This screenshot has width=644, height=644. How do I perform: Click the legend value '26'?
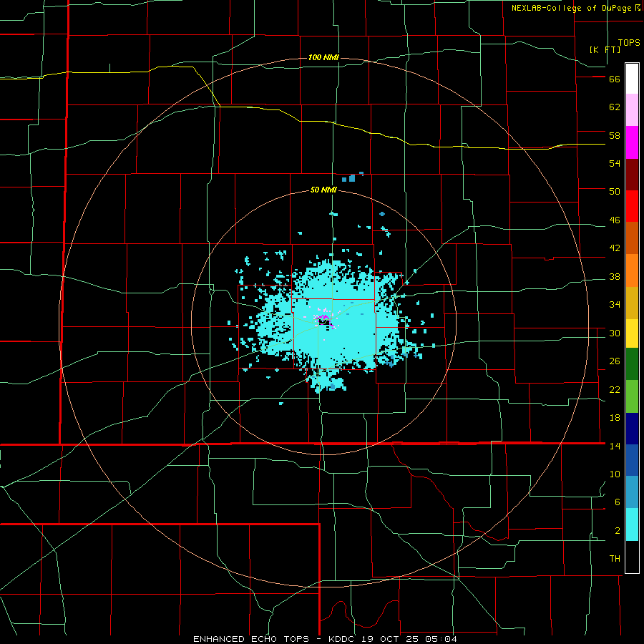click(615, 361)
